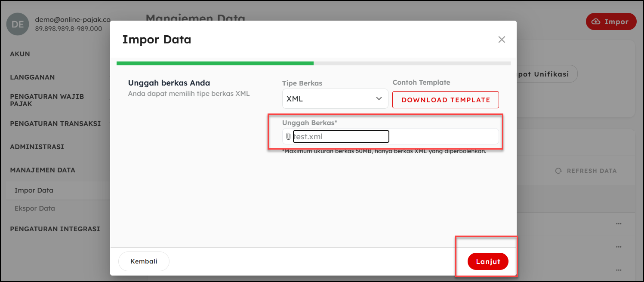Select Ekspor Data in sidebar
644x282 pixels.
pos(35,208)
